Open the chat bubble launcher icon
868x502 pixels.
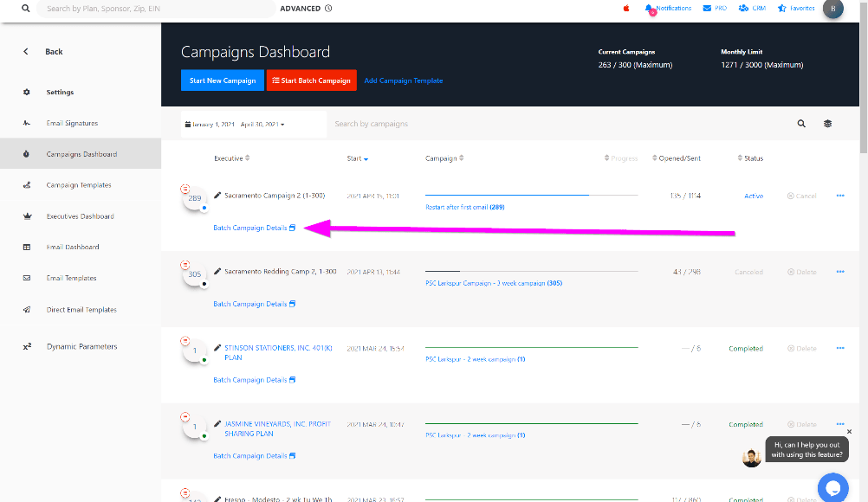tap(832, 487)
